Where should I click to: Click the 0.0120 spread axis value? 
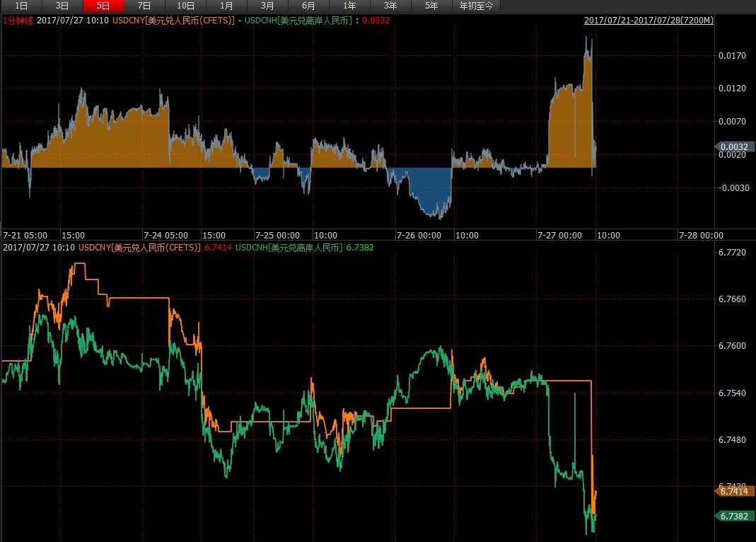tap(732, 88)
